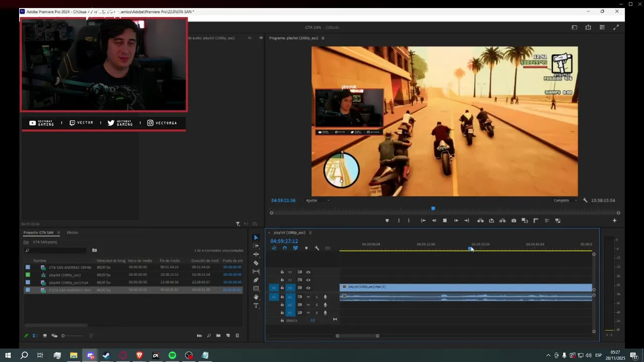Switch project panel to icon view
The width and height of the screenshot is (644, 362).
pos(45,336)
